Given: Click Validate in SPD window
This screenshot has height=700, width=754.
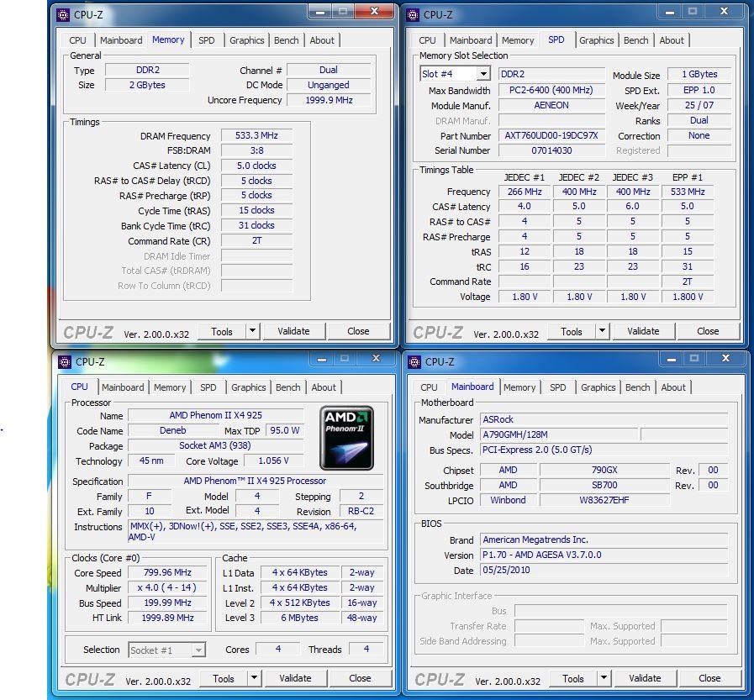Looking at the screenshot, I should [x=643, y=331].
